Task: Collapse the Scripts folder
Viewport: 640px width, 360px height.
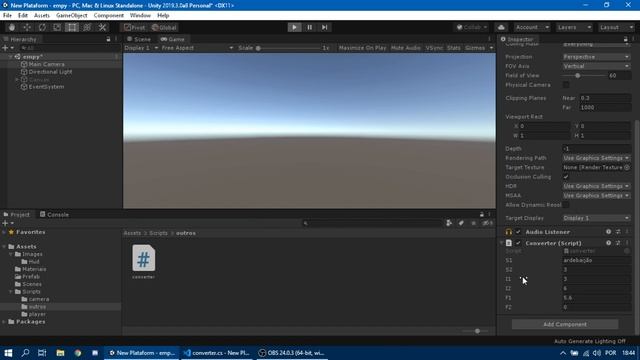Action: [x=11, y=292]
